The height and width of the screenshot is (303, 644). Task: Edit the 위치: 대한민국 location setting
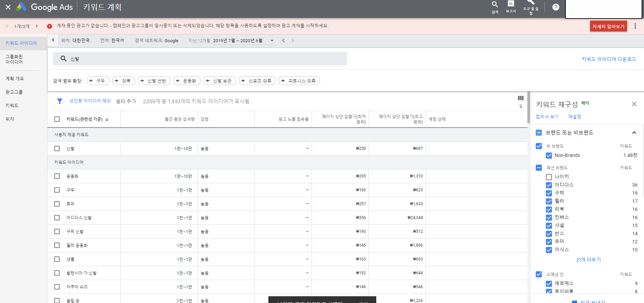click(75, 40)
